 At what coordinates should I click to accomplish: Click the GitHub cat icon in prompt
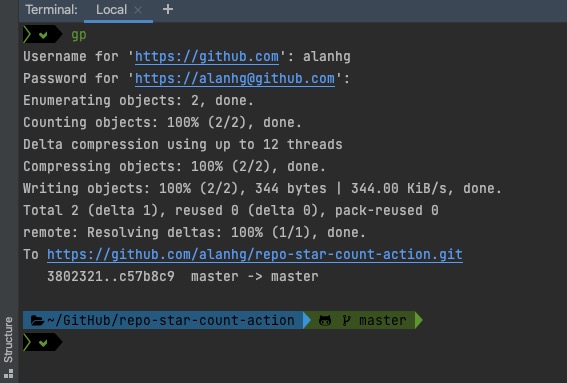[x=325, y=320]
